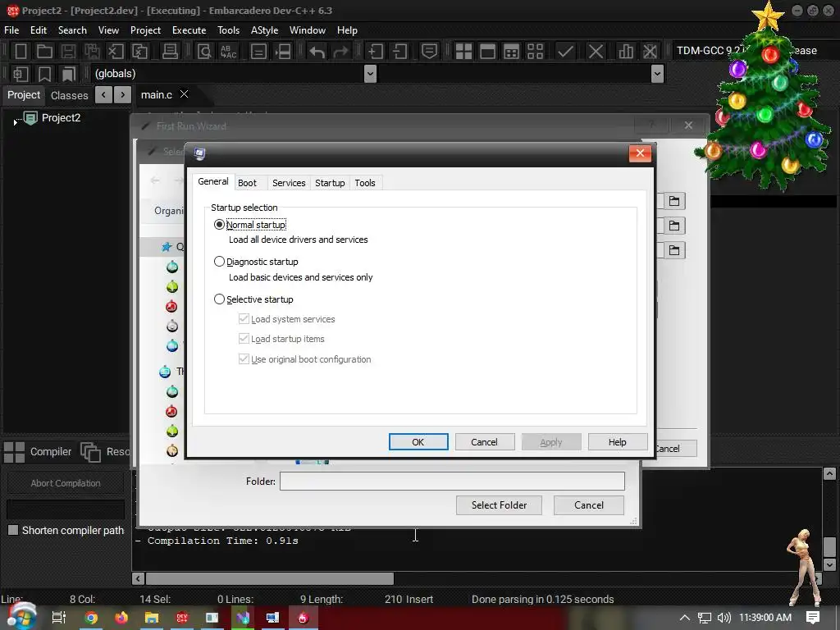Click the Open file folder icon

[44, 52]
